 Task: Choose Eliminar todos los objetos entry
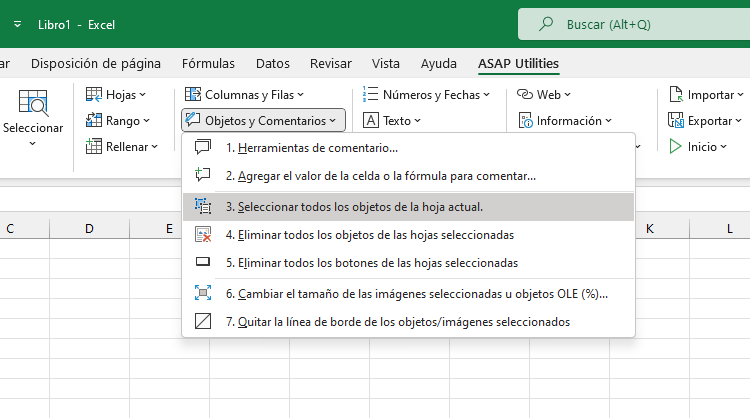click(x=408, y=235)
